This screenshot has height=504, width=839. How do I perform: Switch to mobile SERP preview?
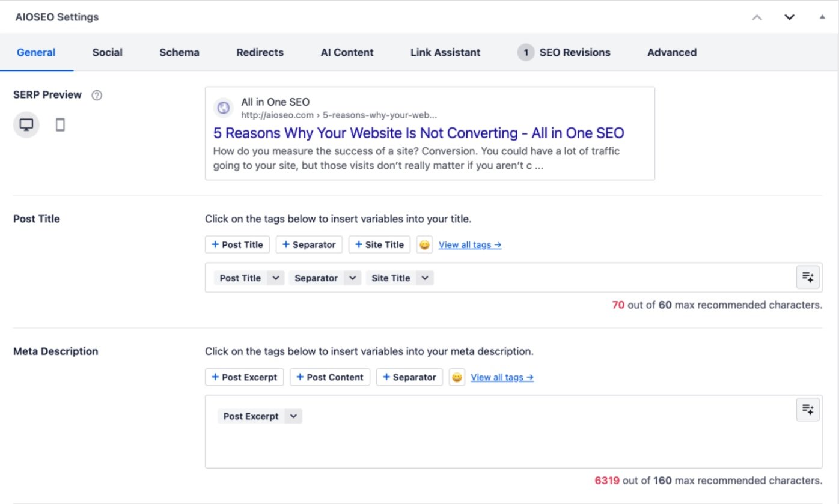(x=60, y=125)
